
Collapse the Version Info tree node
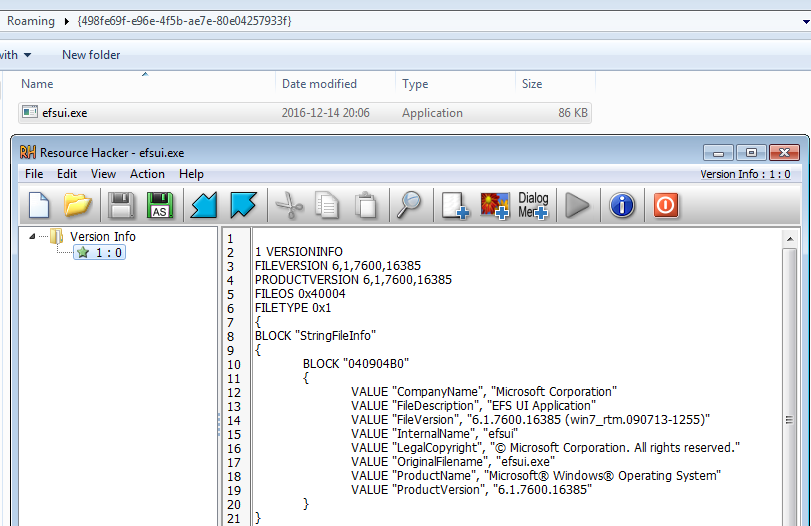click(34, 237)
